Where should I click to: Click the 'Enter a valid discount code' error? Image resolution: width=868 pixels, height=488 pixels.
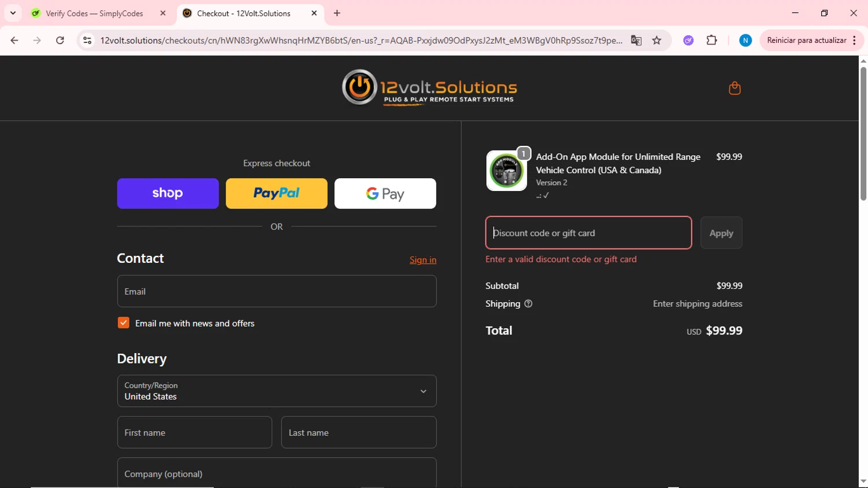coord(561,259)
